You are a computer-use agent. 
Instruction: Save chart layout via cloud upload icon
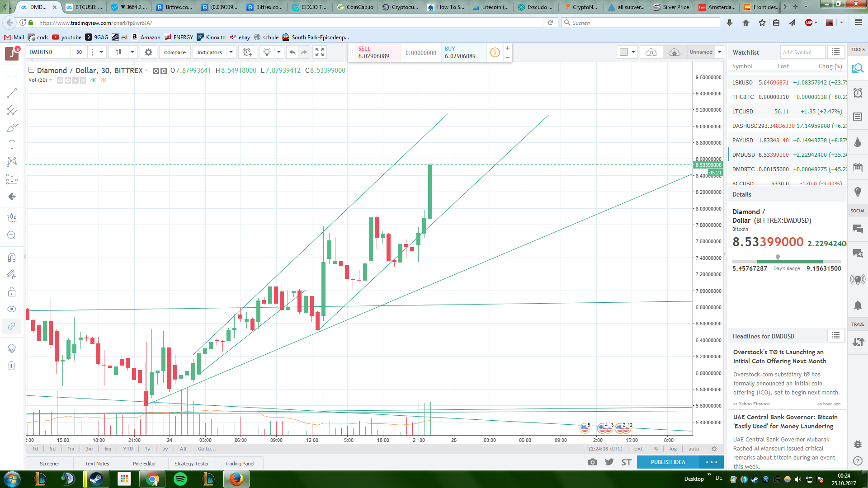point(674,52)
